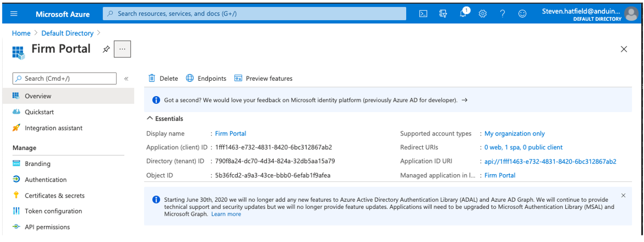Select the Object ID value
The width and height of the screenshot is (644, 242).
tap(273, 176)
